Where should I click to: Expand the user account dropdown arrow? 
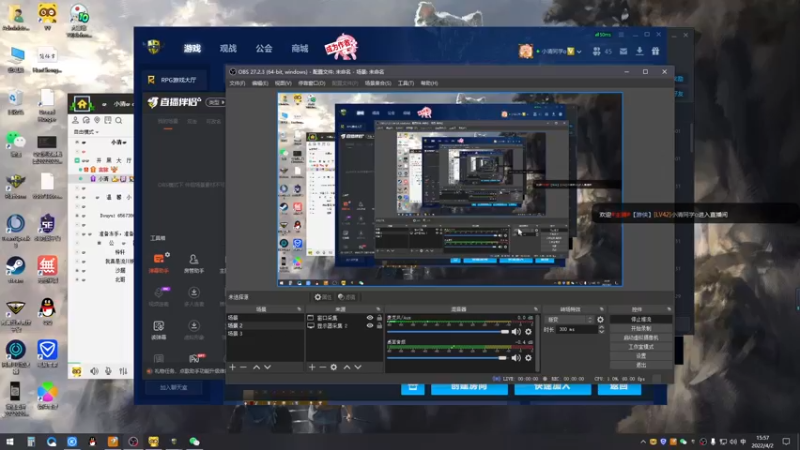pyautogui.click(x=579, y=52)
